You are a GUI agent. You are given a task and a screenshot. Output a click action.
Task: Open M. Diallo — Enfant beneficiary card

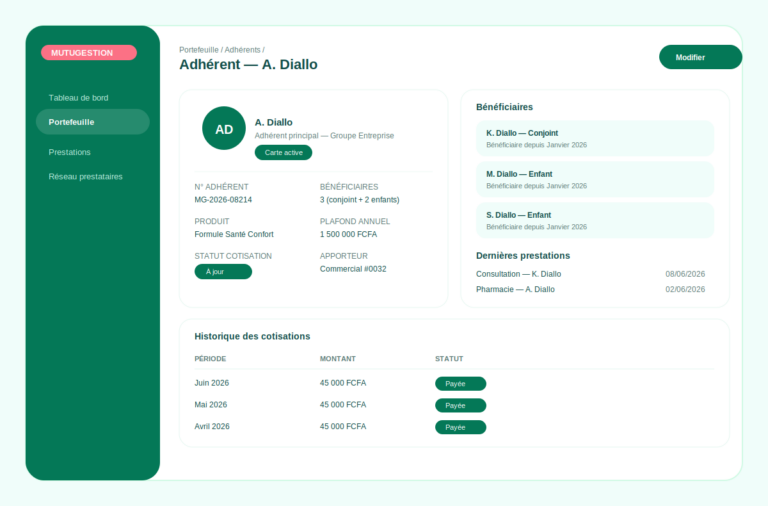pyautogui.click(x=595, y=179)
